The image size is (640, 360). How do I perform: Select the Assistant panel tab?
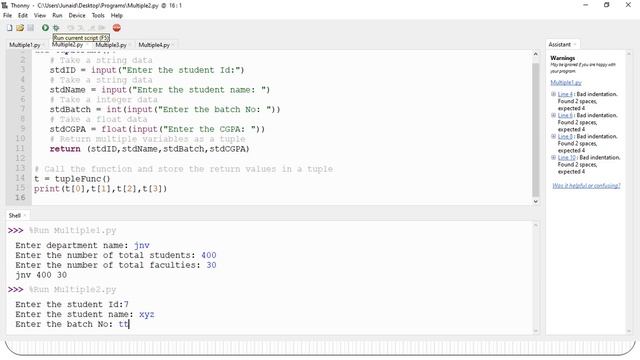[x=560, y=44]
